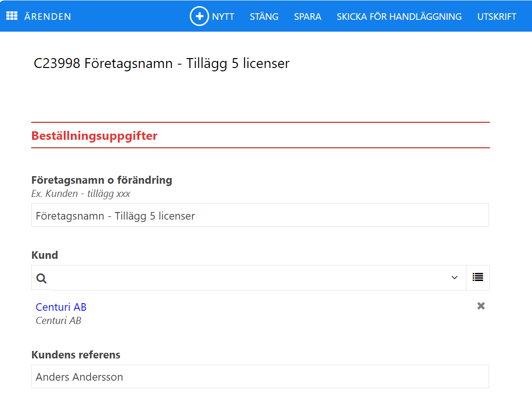The image size is (532, 400).
Task: Select NYTT in the top bar
Action: coord(223,17)
